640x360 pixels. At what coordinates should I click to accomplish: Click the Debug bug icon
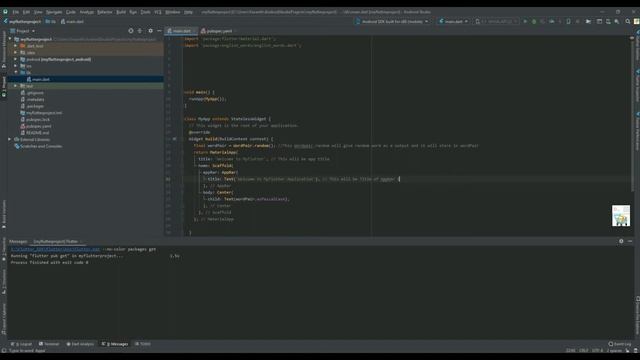pos(534,21)
